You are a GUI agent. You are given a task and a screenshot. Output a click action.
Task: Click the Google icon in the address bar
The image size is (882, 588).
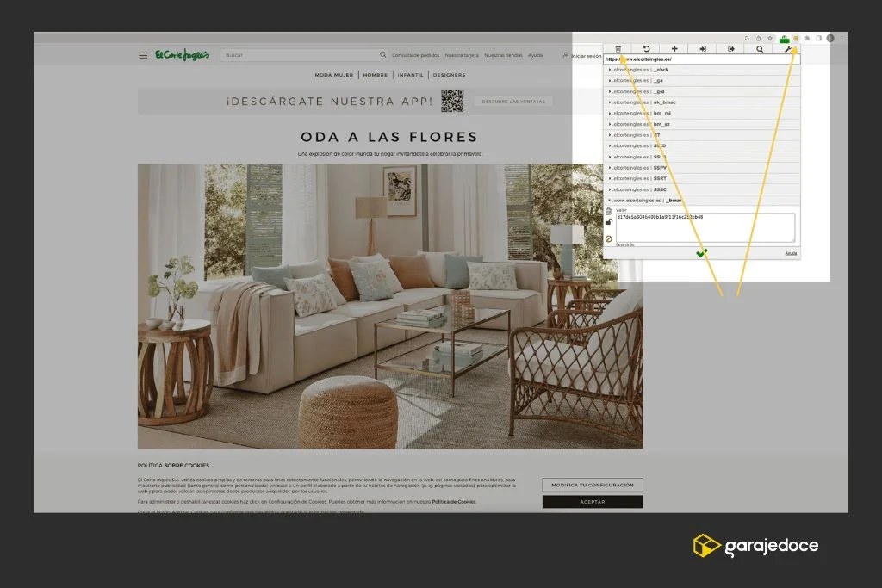747,38
